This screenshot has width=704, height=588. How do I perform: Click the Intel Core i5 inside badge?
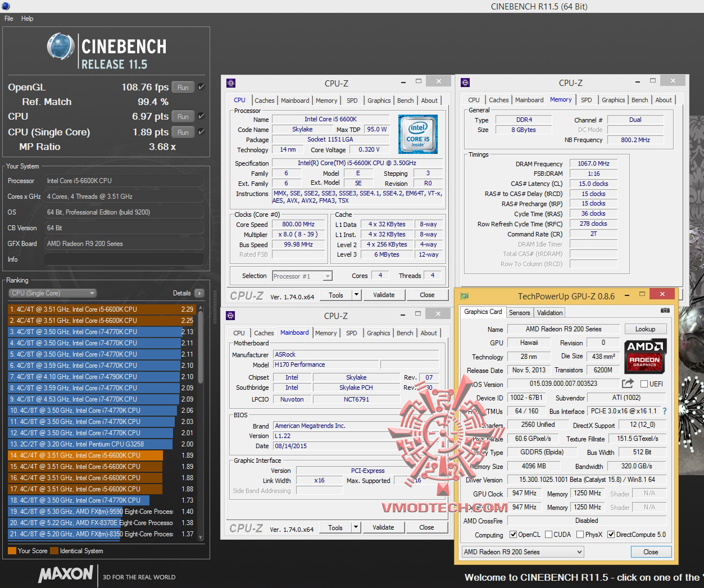[x=417, y=135]
